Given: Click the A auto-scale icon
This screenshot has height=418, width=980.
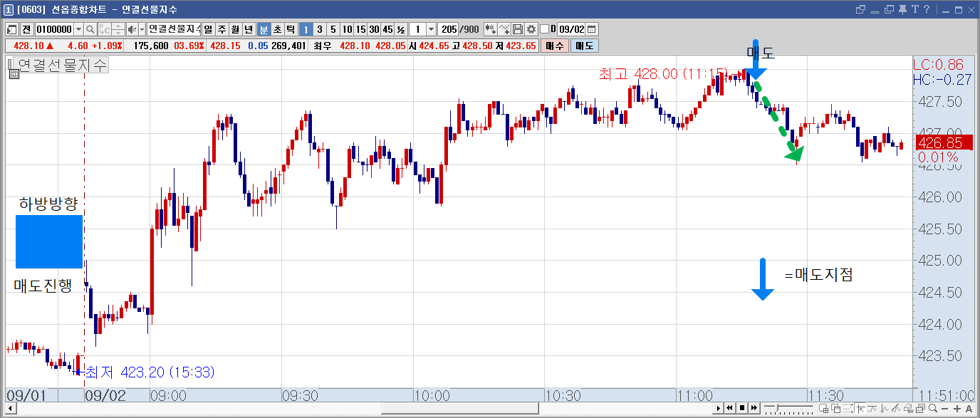Looking at the screenshot, I should tap(969, 408).
